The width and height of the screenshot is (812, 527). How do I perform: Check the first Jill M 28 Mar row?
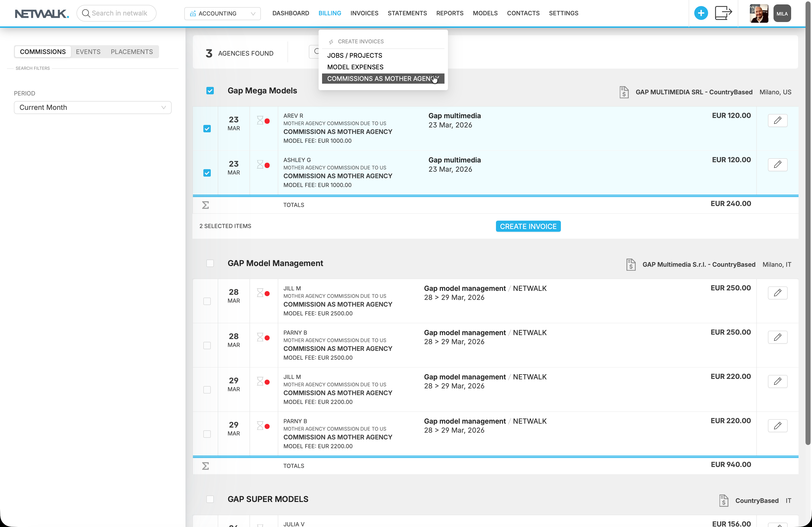coord(207,301)
